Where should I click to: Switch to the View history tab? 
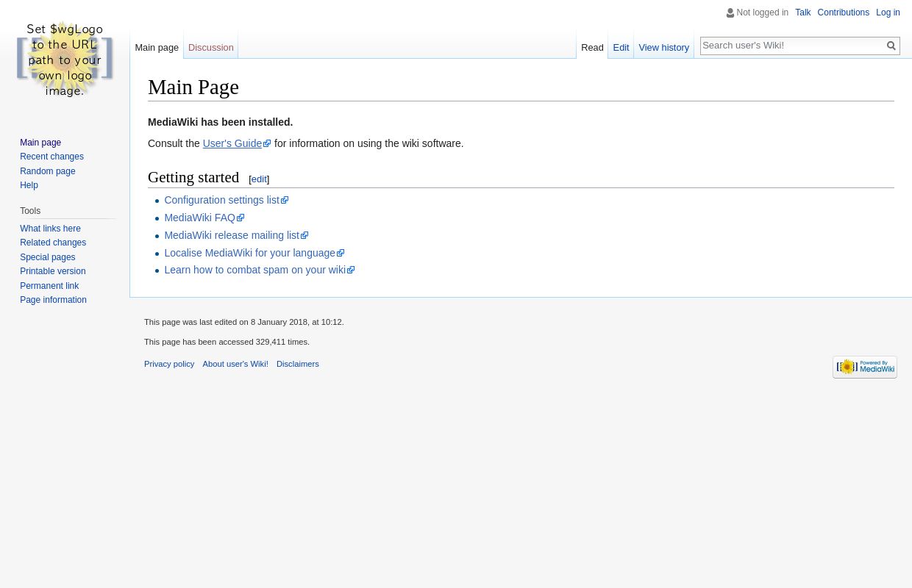tap(663, 47)
